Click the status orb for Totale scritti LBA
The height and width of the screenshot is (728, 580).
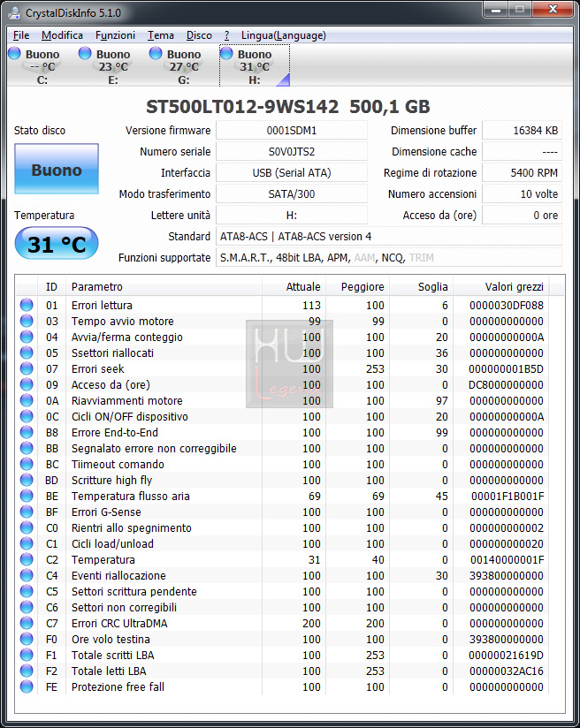tap(27, 655)
